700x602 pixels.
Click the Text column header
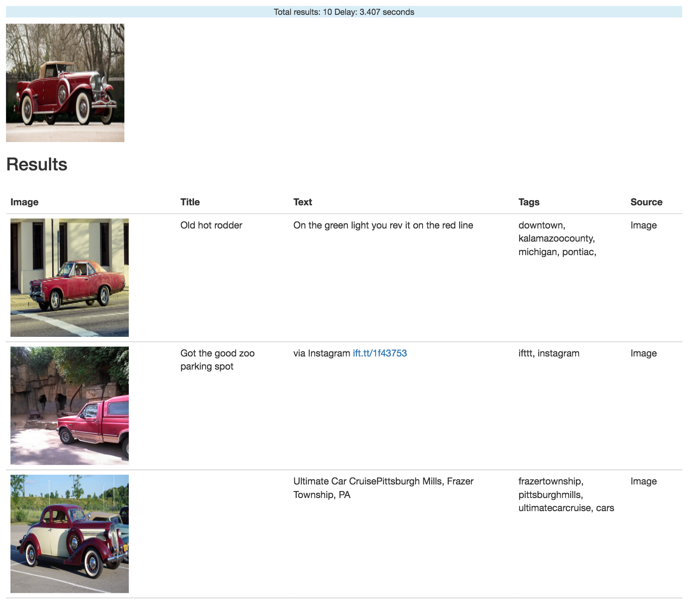[302, 202]
